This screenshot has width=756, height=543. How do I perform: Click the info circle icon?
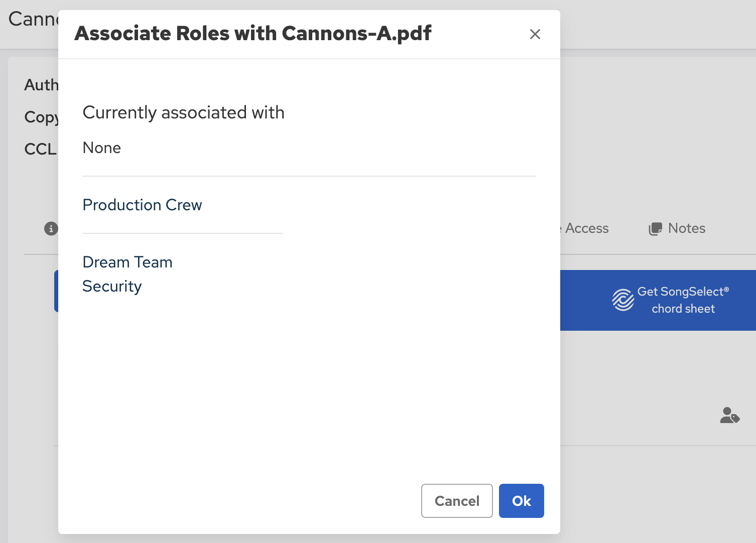click(x=51, y=228)
